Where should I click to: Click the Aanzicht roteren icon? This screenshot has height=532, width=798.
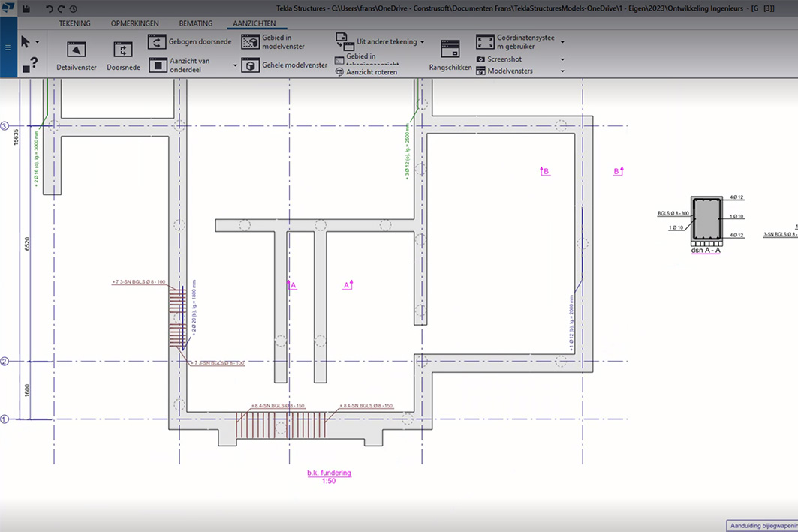tap(339, 72)
